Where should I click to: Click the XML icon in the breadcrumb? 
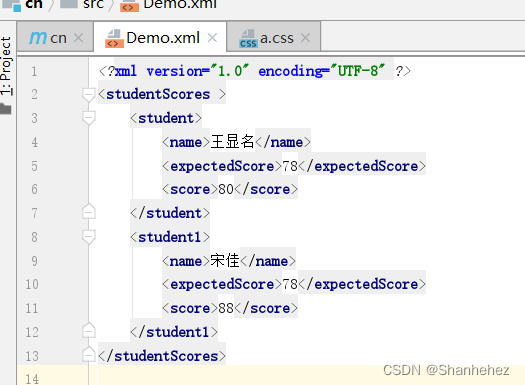click(129, 6)
